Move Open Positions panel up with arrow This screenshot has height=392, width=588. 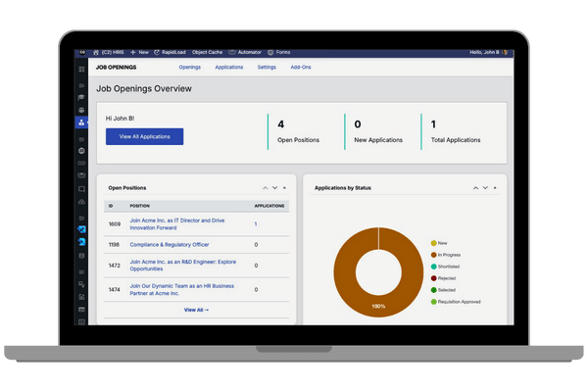pos(264,187)
